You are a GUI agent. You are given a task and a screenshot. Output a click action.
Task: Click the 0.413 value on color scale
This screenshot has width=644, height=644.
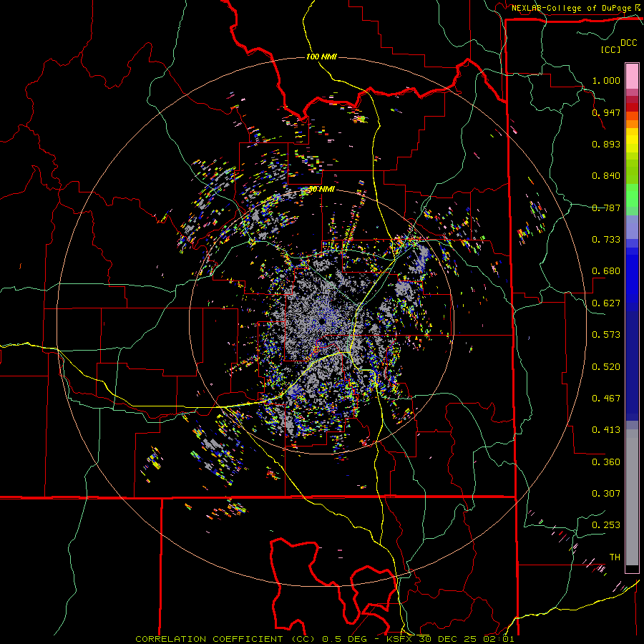(606, 429)
